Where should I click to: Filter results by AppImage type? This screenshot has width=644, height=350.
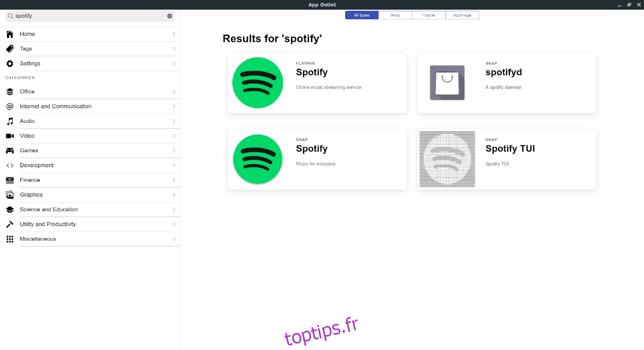click(x=462, y=15)
